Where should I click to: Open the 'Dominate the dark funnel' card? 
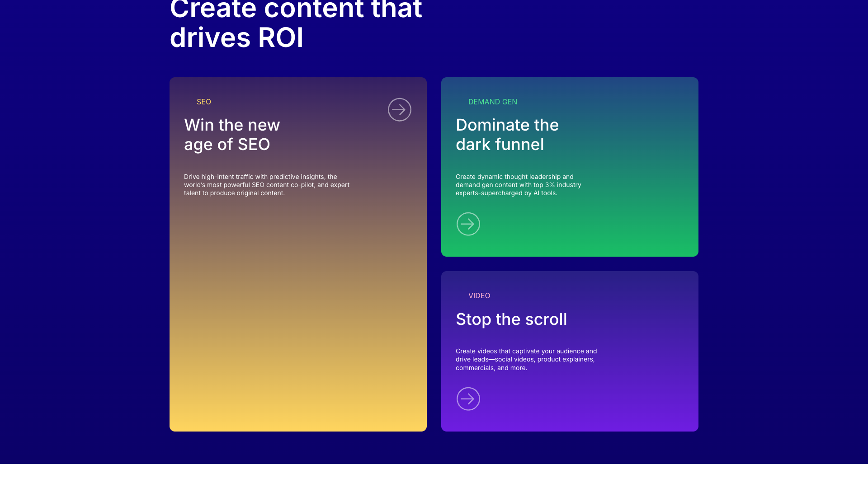(570, 167)
